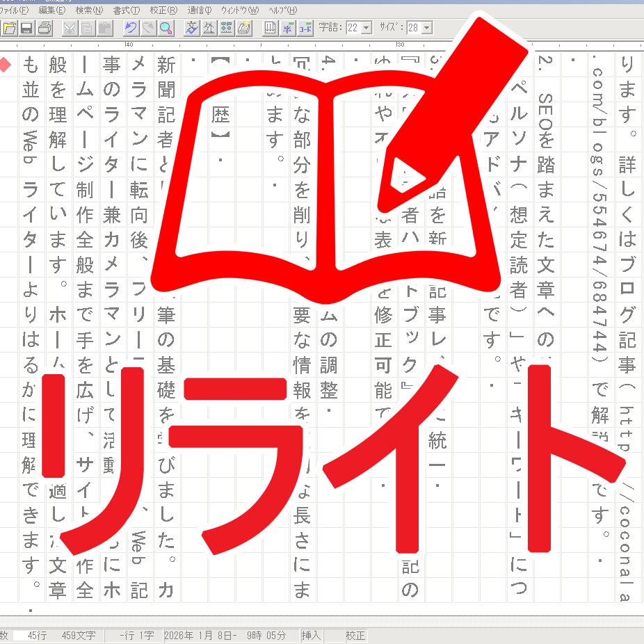
Task: Click the 459文字 character count in status bar
Action: pos(79,636)
